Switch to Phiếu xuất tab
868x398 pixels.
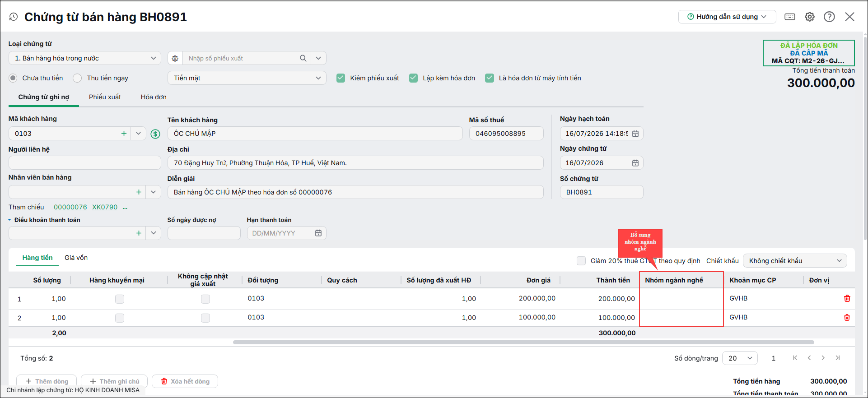[105, 97]
